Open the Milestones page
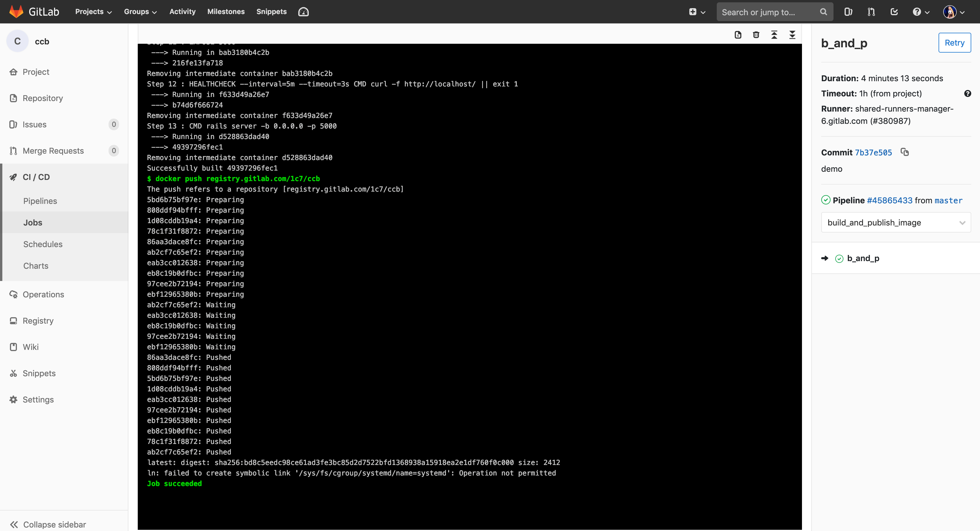This screenshot has width=980, height=531. tap(226, 11)
